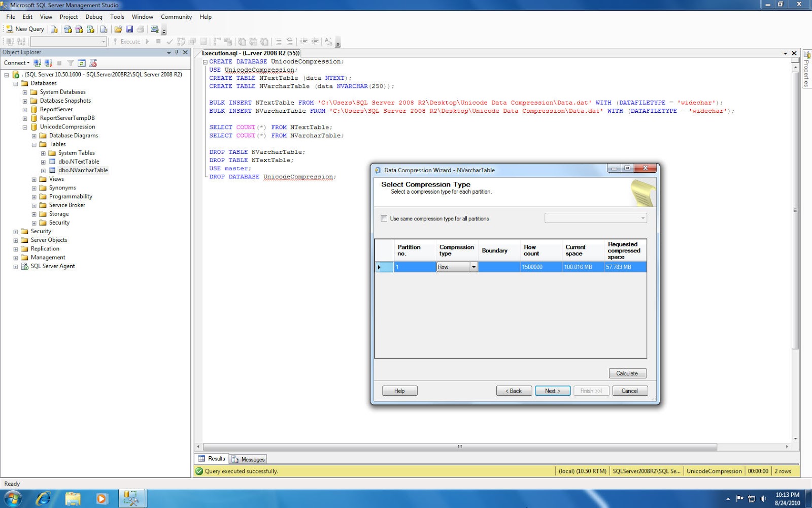812x508 pixels.
Task: Click the Windows Start orb
Action: [13, 499]
